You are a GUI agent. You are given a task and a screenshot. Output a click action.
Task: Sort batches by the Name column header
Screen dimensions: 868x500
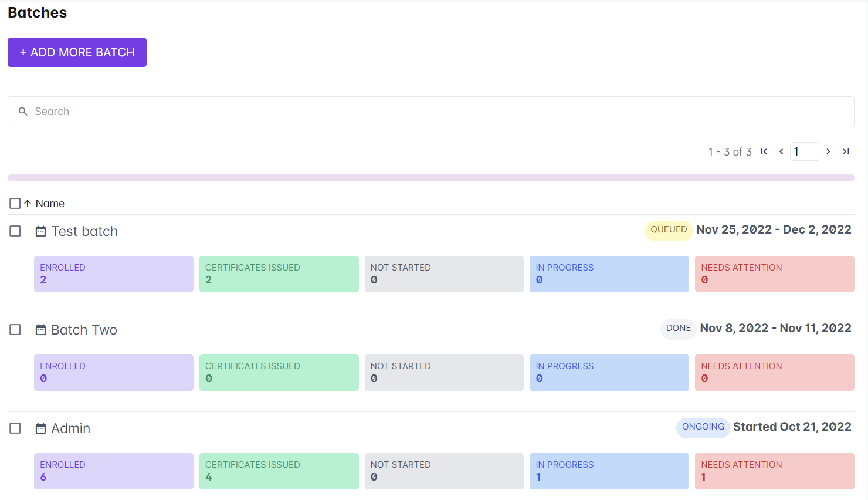tap(50, 204)
